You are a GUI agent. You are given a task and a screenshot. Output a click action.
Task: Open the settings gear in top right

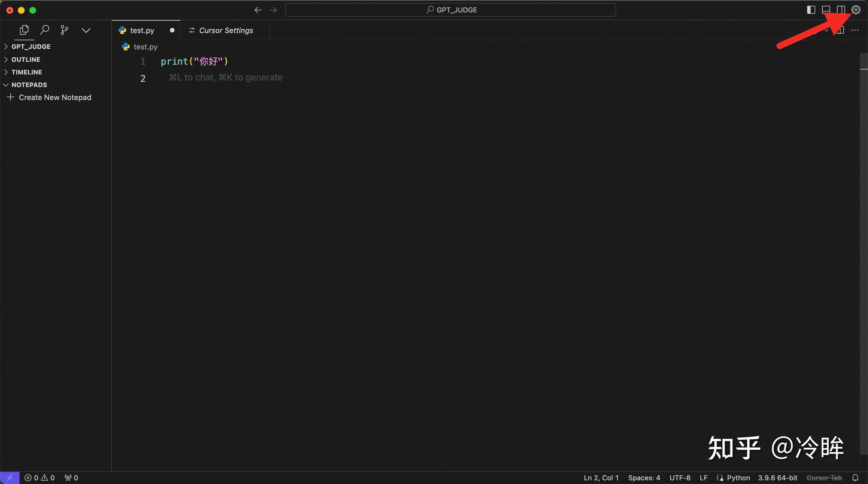coord(856,9)
